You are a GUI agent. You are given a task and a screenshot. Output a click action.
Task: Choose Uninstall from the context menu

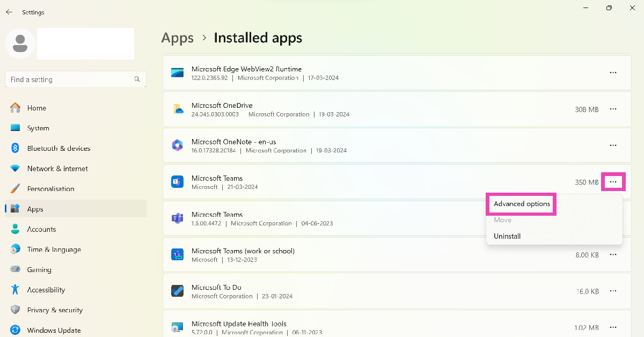coord(507,236)
